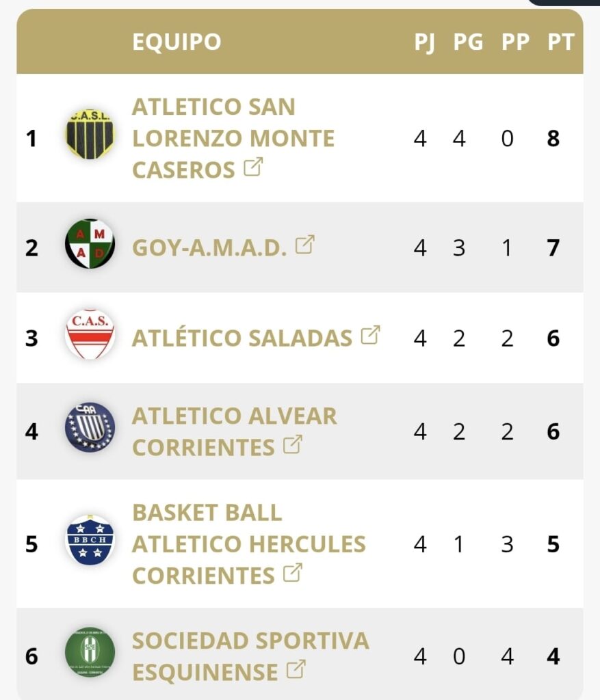Click the GOY-A.M.A.D. club logo
The image size is (600, 700).
point(90,244)
